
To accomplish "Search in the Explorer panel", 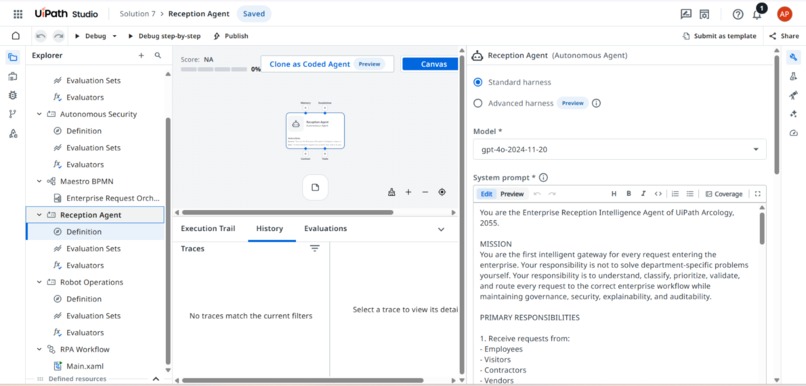I will [x=158, y=56].
